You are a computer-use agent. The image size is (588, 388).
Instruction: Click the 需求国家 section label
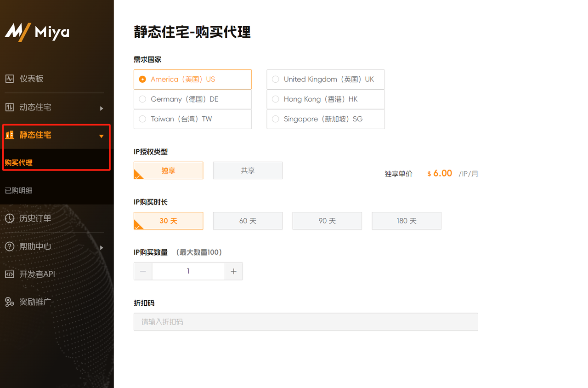point(147,59)
